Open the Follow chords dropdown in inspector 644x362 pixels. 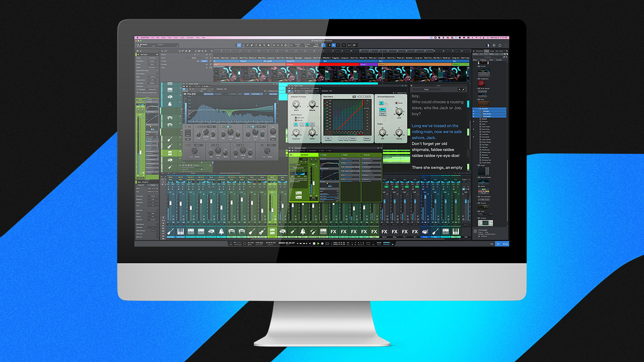(153, 80)
